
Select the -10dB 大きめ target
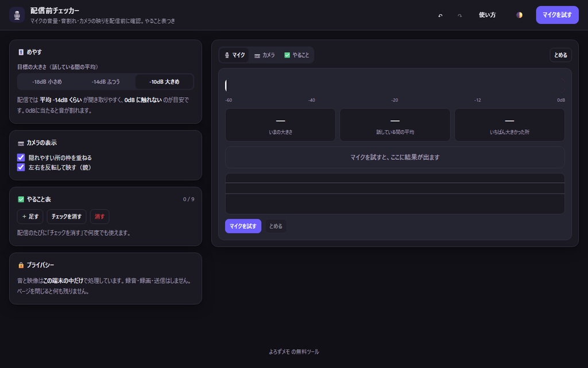[164, 82]
